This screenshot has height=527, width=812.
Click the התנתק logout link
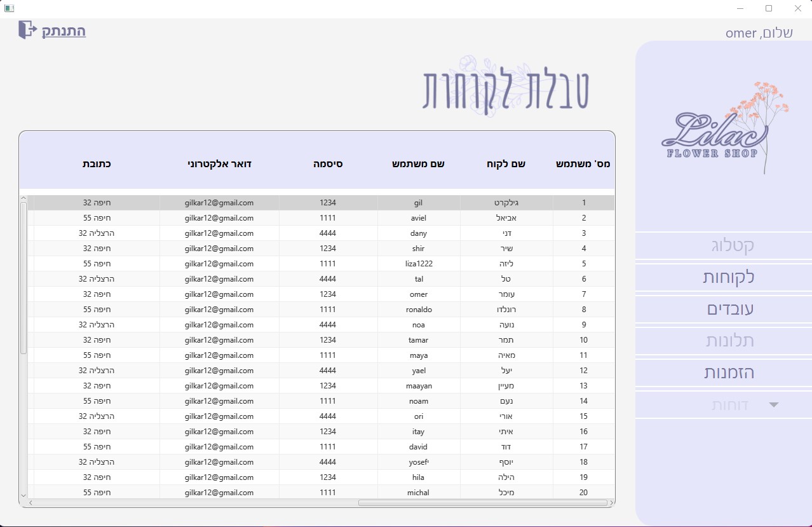[x=62, y=32]
